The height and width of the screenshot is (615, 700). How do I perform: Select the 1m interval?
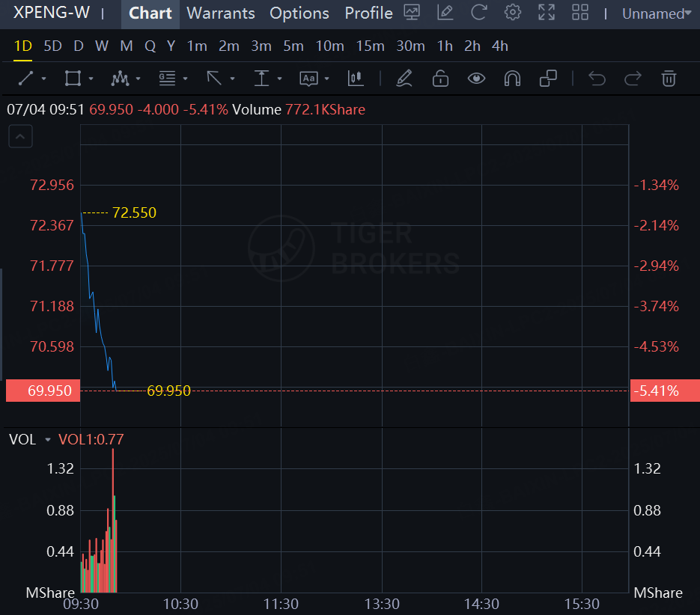pos(197,46)
